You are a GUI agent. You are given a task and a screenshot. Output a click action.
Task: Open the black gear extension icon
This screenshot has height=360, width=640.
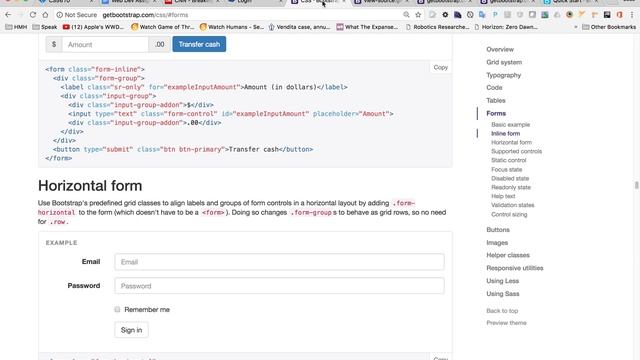[x=445, y=15]
